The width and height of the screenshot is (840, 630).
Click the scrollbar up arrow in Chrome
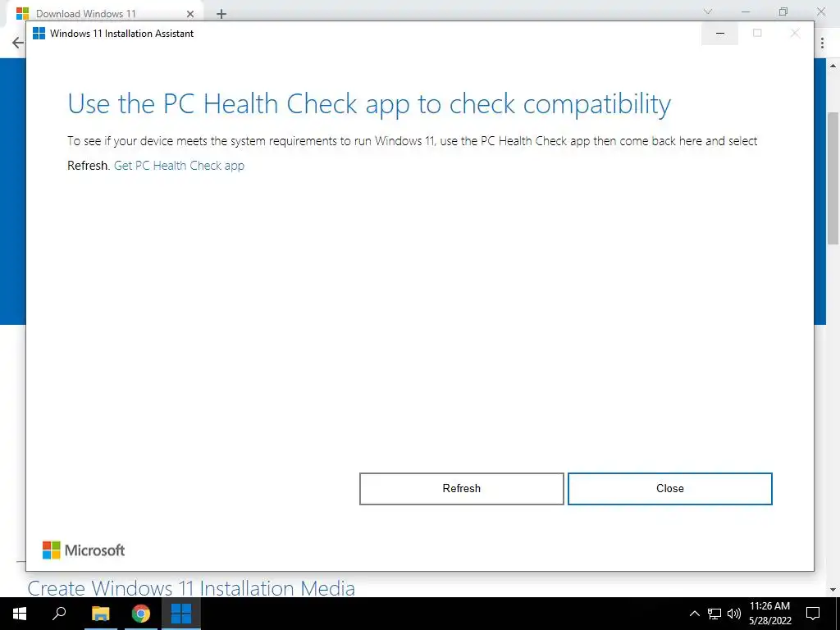point(833,66)
